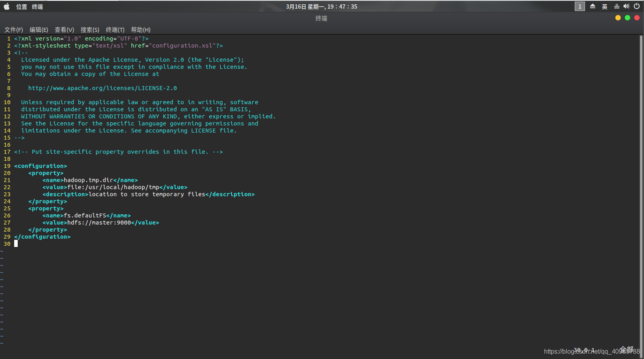The width and height of the screenshot is (644, 359).
Task: Click the closing </configuration> tag
Action: pyautogui.click(x=42, y=237)
